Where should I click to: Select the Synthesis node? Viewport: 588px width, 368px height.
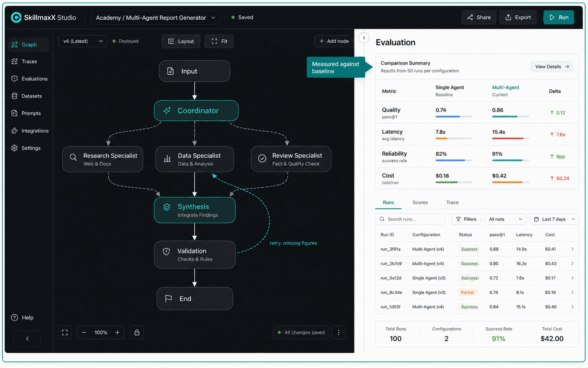(195, 210)
